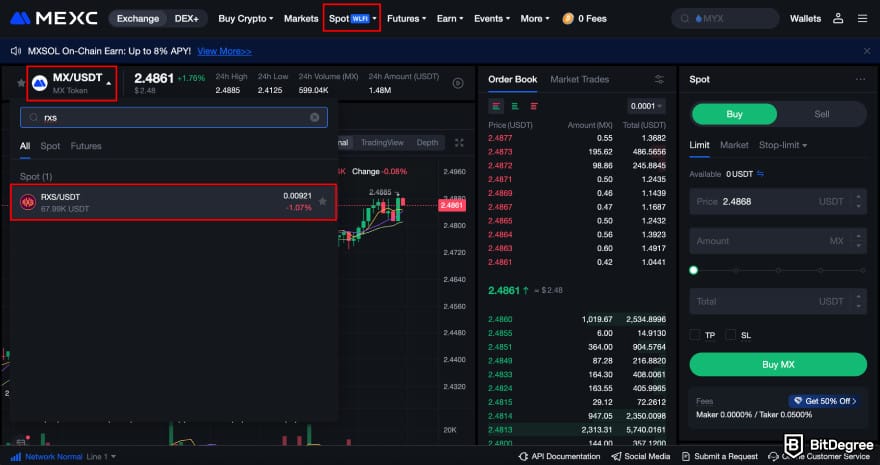Open the Wallets page

pos(805,19)
